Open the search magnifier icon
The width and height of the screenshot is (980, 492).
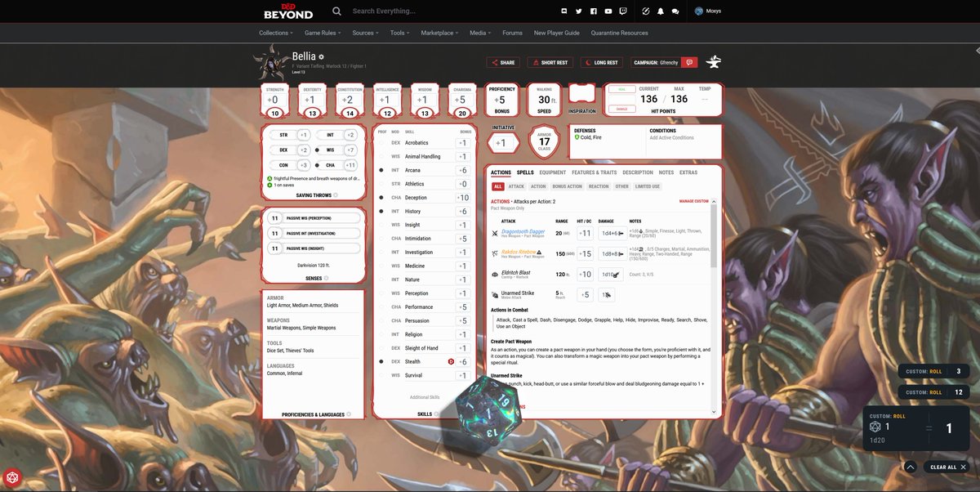click(x=336, y=11)
